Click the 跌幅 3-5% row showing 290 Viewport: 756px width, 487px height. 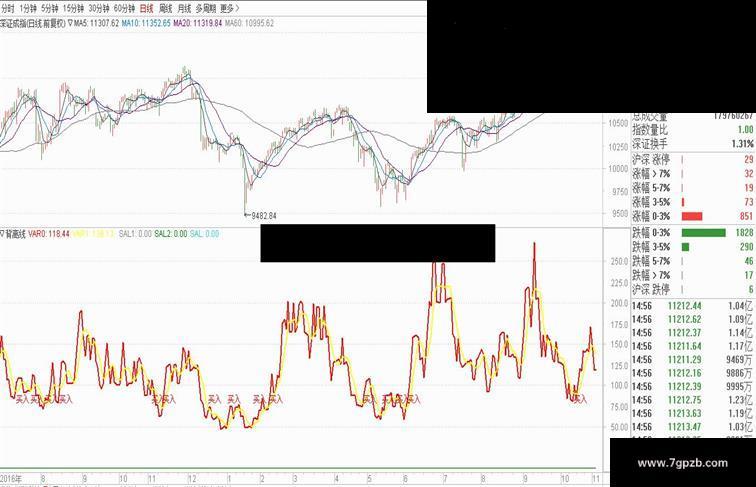(692, 247)
